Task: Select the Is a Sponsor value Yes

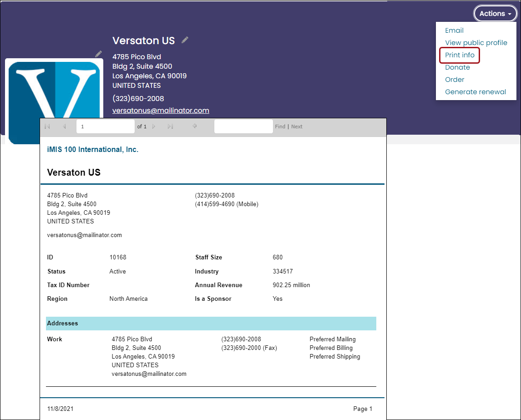Action: (278, 299)
